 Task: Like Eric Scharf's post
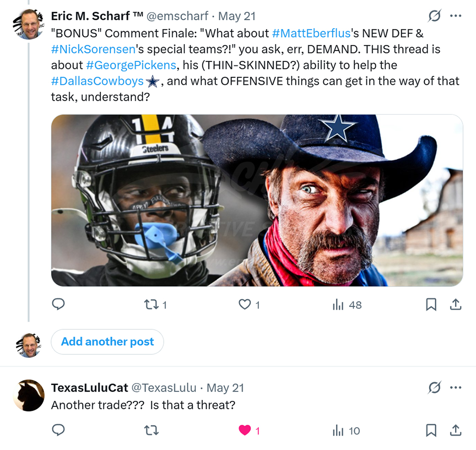pyautogui.click(x=245, y=304)
